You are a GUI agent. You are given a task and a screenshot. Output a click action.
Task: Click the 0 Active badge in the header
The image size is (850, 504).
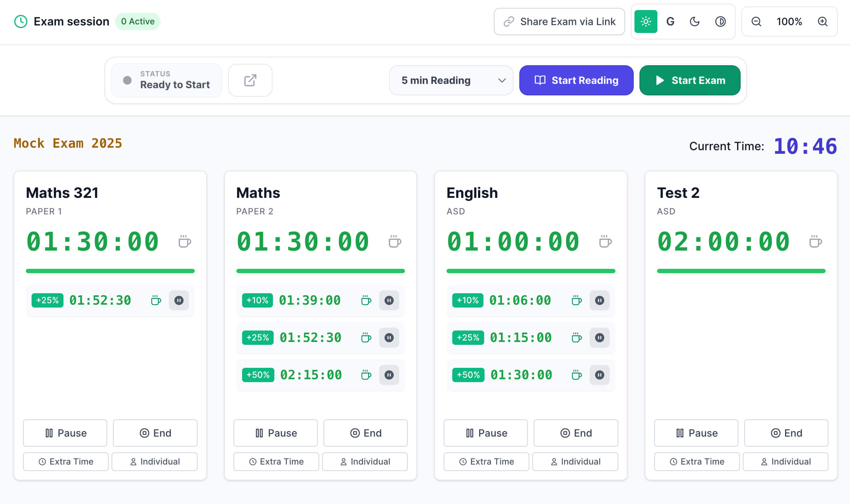[138, 21]
